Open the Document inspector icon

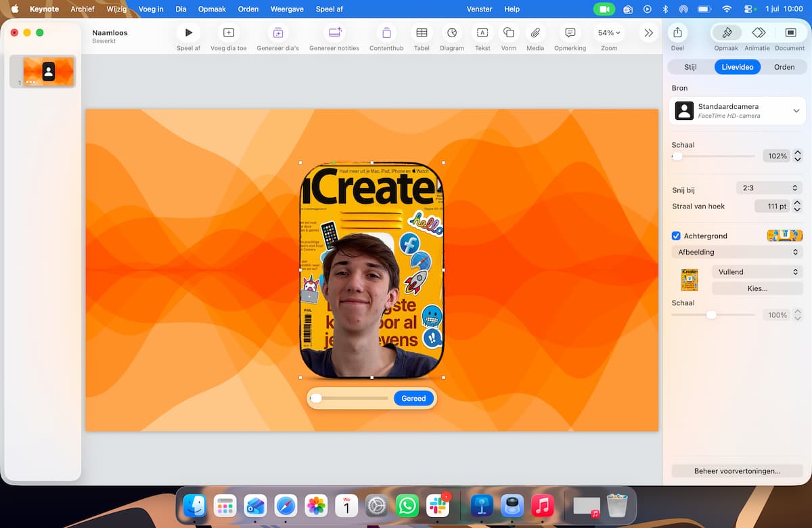click(790, 32)
